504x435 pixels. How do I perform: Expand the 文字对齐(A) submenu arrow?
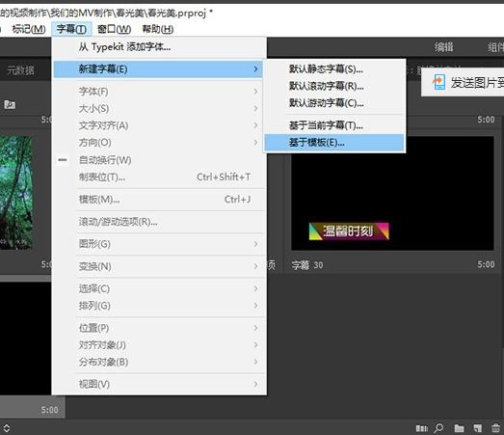[256, 125]
